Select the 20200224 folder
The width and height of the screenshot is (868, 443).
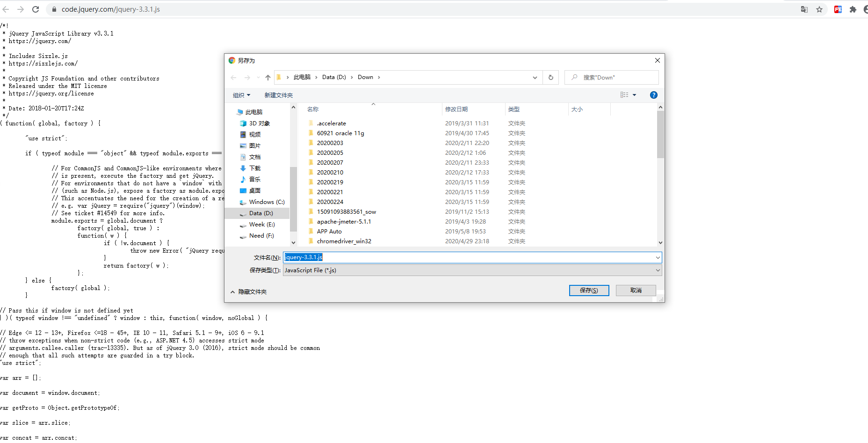[x=330, y=202]
